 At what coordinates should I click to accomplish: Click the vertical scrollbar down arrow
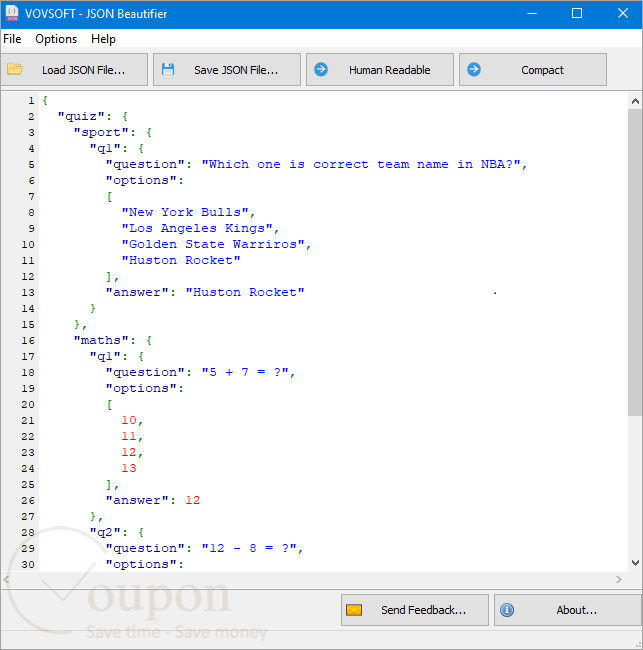tap(635, 563)
